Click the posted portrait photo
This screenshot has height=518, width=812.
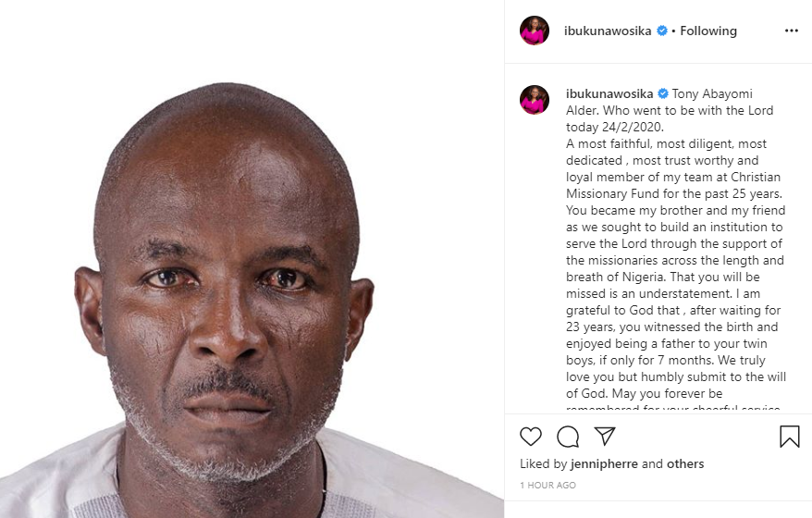pos(252,259)
